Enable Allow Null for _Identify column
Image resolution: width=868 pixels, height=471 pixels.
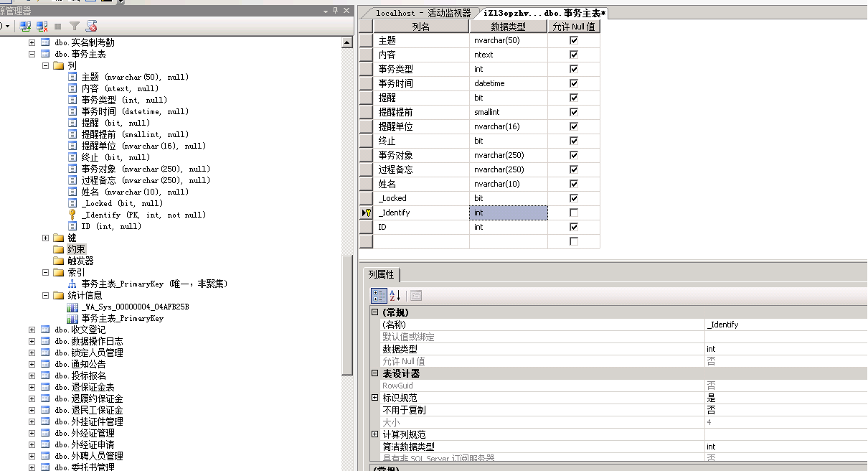click(x=573, y=213)
